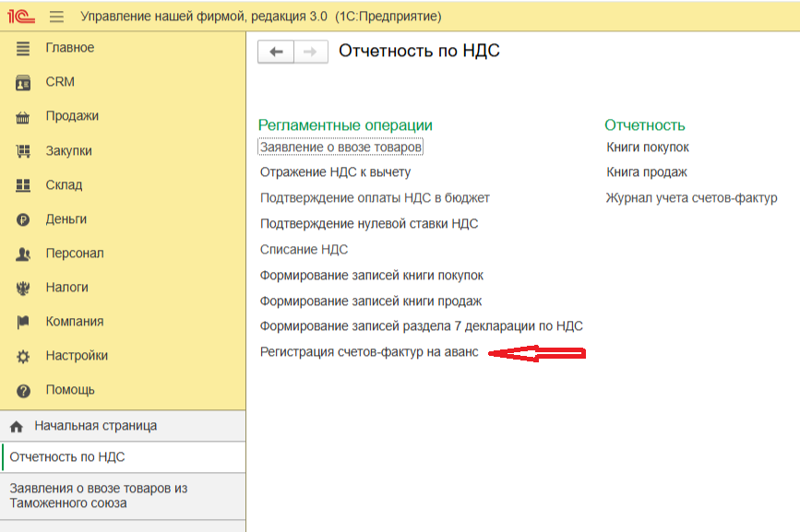Viewport: 800px width, 532px height.
Task: Click the page title Отчетность по НДС
Action: coord(420,51)
